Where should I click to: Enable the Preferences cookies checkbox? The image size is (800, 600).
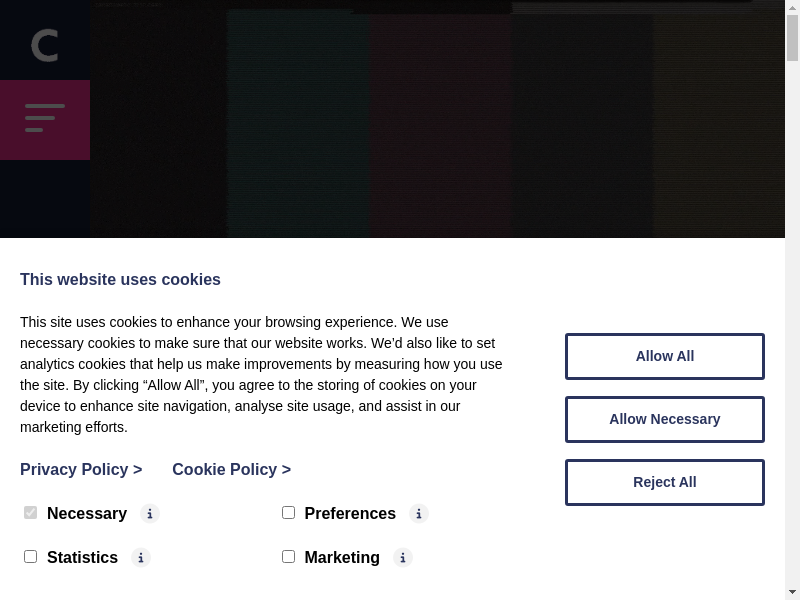pyautogui.click(x=288, y=513)
